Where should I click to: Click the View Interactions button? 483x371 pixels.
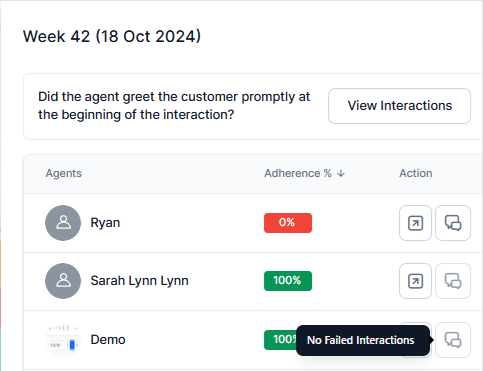[x=399, y=106]
